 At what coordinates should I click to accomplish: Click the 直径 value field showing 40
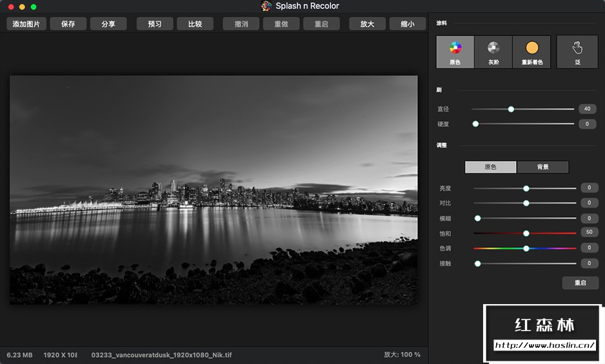click(x=587, y=109)
